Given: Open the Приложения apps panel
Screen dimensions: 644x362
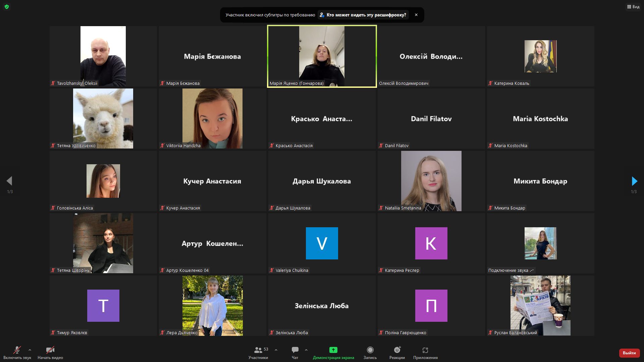Looking at the screenshot, I should tap(425, 353).
